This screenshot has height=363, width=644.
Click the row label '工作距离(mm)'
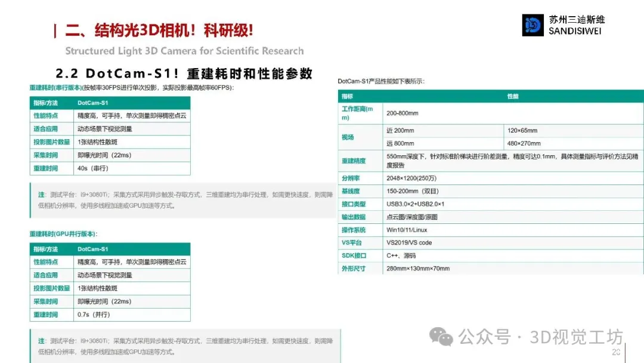coord(357,113)
